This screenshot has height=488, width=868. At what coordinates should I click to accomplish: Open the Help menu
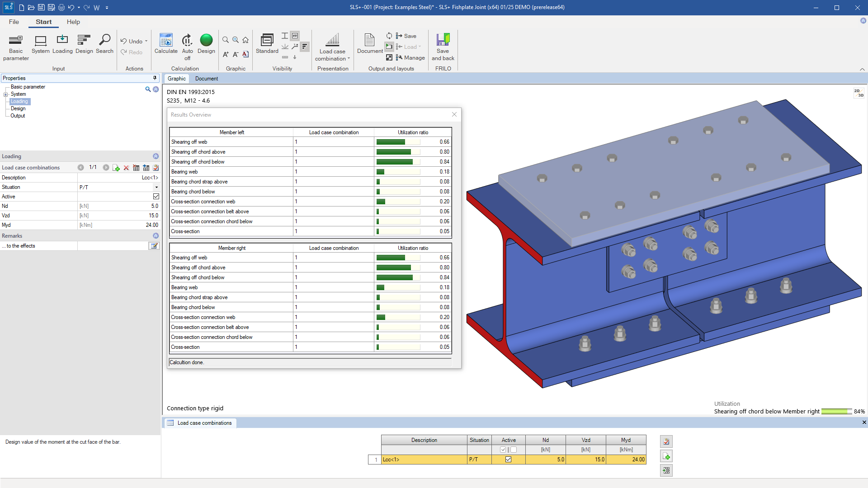[73, 22]
